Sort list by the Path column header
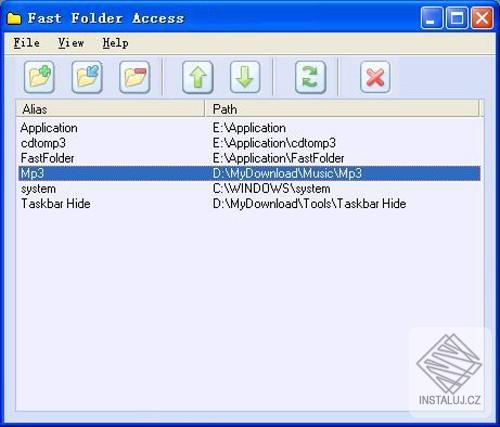The height and width of the screenshot is (427, 500). click(342, 109)
